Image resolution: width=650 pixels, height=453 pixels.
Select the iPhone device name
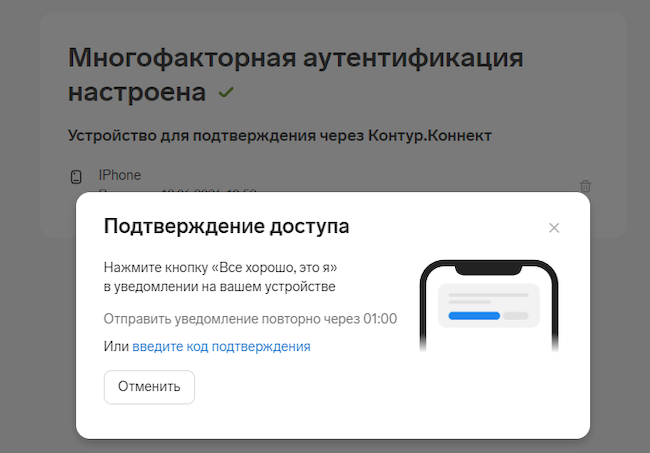(x=120, y=175)
